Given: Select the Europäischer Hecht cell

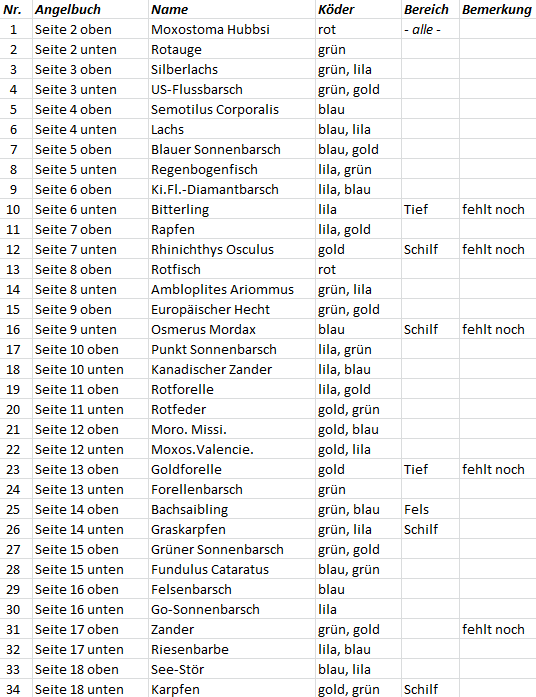Looking at the screenshot, I should (232, 309).
